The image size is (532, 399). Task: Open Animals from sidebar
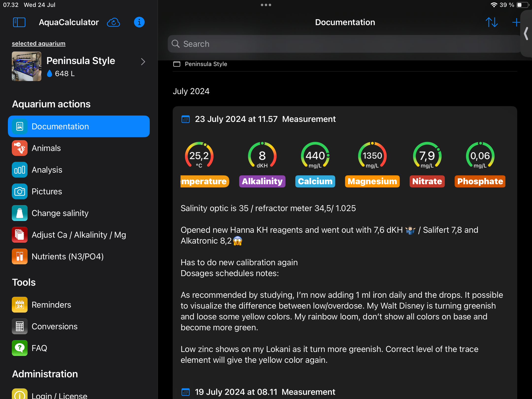click(46, 148)
